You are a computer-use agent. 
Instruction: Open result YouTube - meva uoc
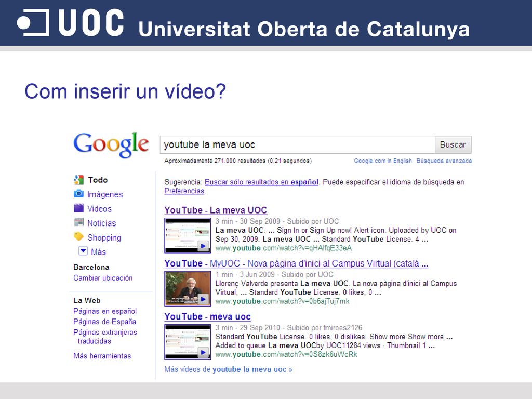point(208,317)
